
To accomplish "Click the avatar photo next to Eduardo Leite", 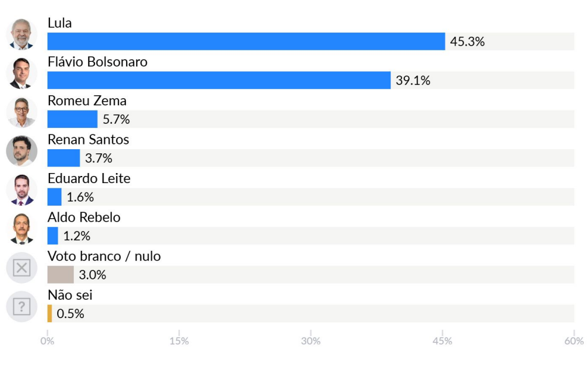I will (x=21, y=190).
